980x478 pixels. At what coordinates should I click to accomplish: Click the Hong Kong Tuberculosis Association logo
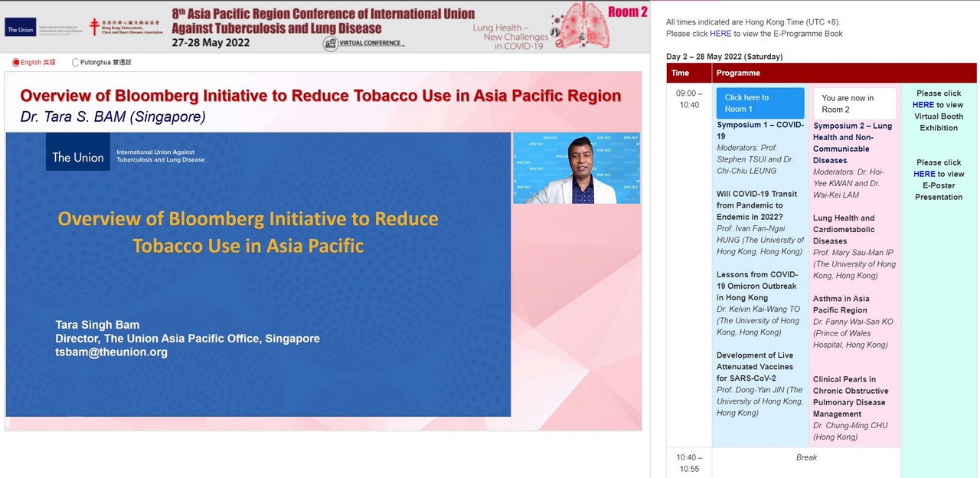click(126, 27)
